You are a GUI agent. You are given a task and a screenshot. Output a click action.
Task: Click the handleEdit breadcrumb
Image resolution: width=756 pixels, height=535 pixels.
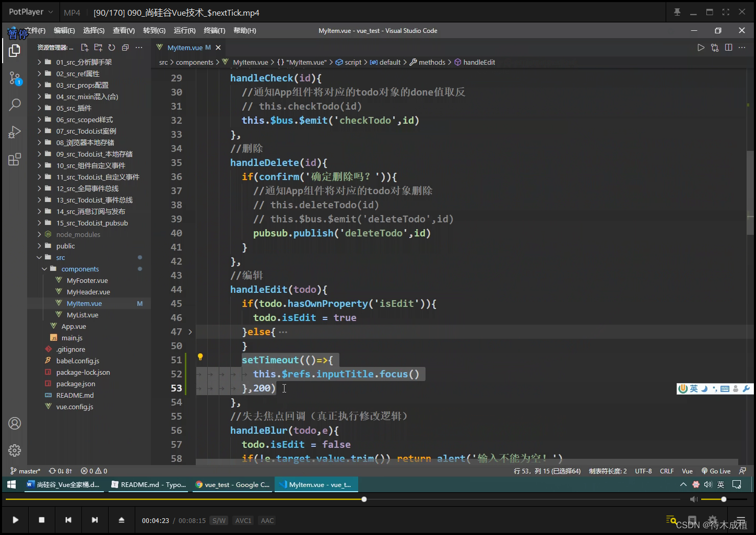click(x=475, y=62)
